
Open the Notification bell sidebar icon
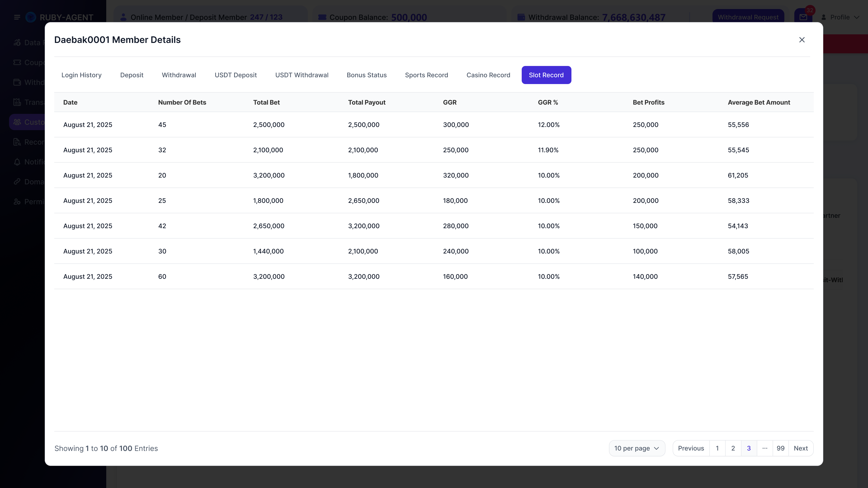coord(17,162)
